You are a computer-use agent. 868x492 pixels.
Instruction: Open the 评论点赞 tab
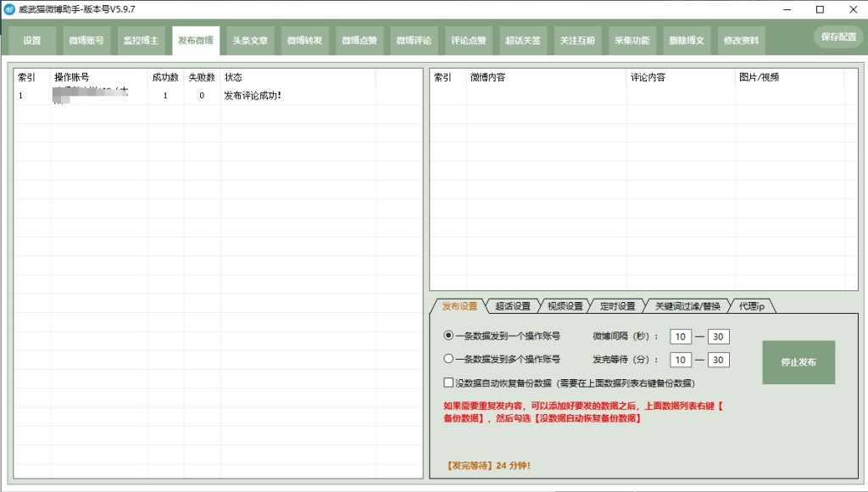pos(468,41)
